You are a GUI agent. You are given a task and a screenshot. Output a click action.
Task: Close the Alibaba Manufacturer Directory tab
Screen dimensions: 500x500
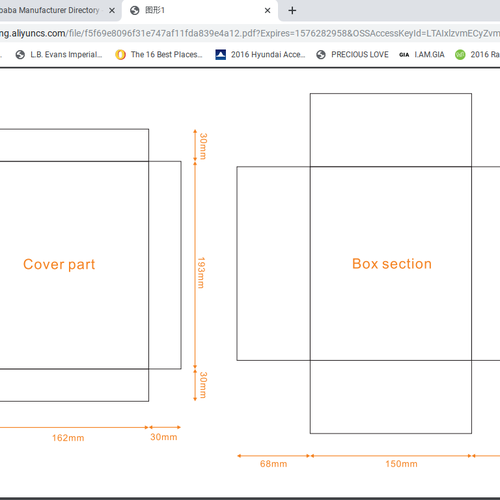[112, 11]
